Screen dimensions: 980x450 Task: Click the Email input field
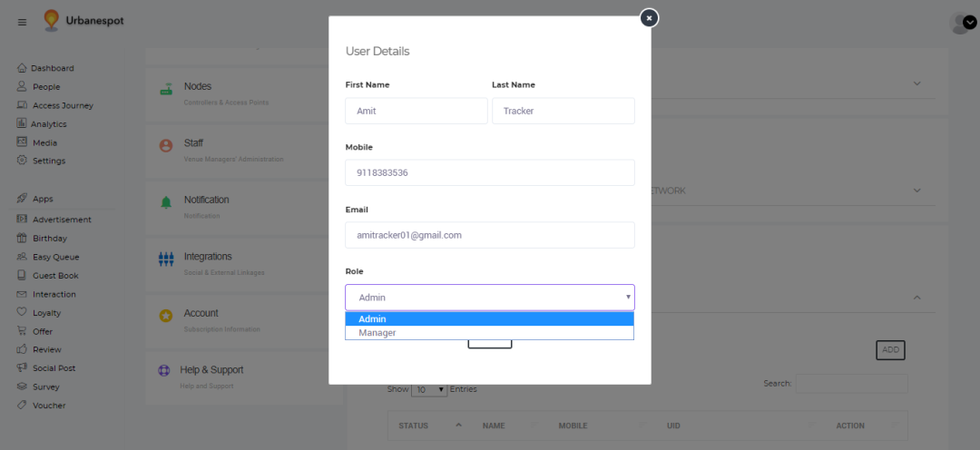490,235
